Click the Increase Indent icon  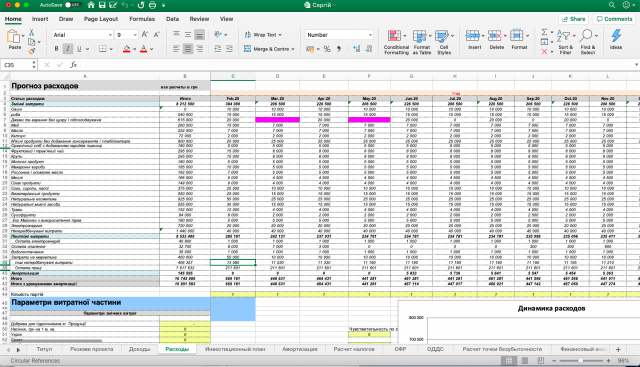(x=229, y=49)
